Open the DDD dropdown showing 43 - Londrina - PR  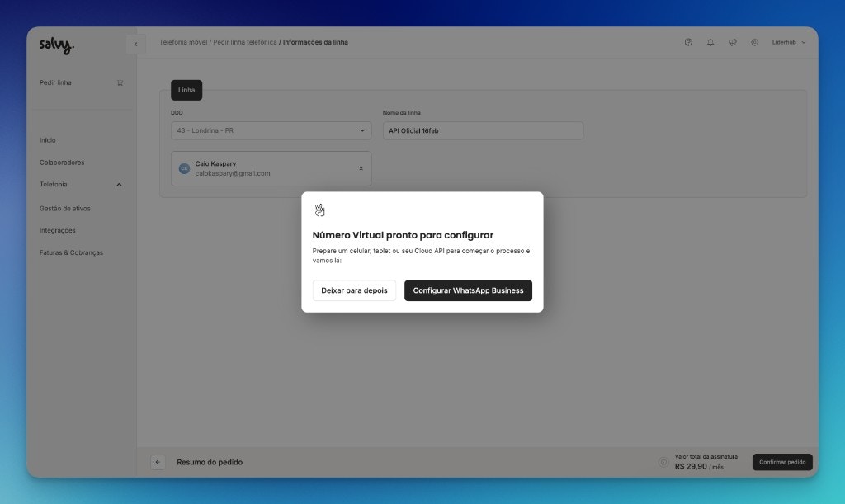[x=271, y=131]
